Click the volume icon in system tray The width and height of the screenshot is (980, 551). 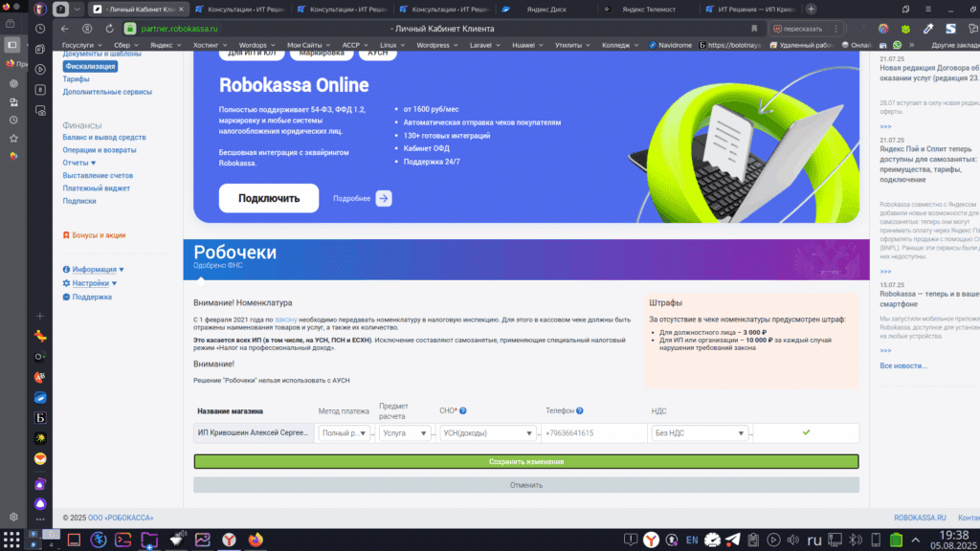793,540
